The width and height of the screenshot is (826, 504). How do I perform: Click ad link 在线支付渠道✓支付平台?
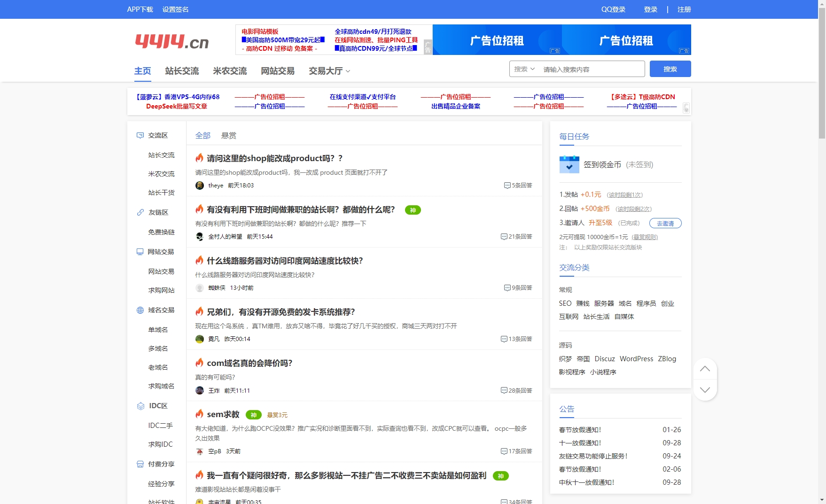tap(363, 97)
